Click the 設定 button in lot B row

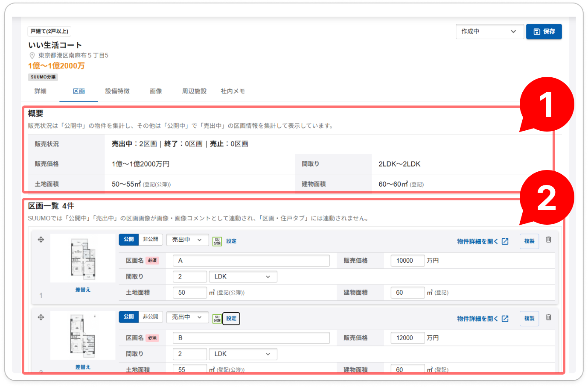click(x=231, y=319)
